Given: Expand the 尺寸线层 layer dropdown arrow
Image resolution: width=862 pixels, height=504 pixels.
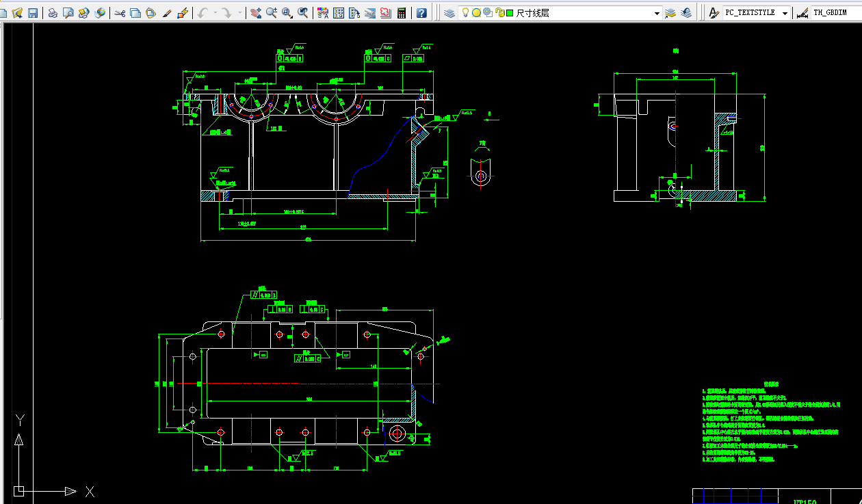Looking at the screenshot, I should (657, 13).
